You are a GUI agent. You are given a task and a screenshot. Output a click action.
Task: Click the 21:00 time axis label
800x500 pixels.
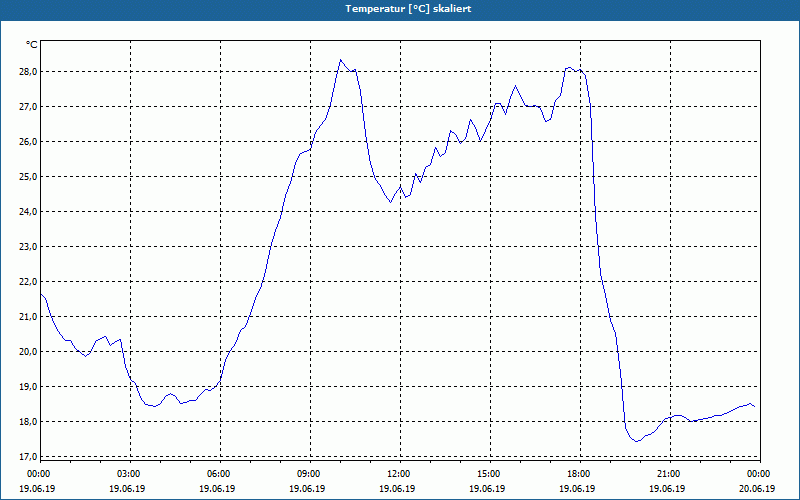[670, 474]
